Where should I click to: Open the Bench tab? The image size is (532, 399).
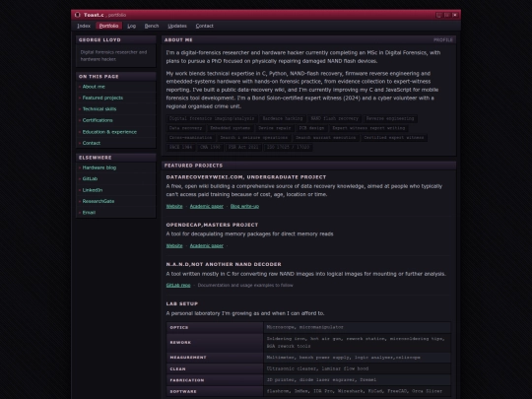152,26
